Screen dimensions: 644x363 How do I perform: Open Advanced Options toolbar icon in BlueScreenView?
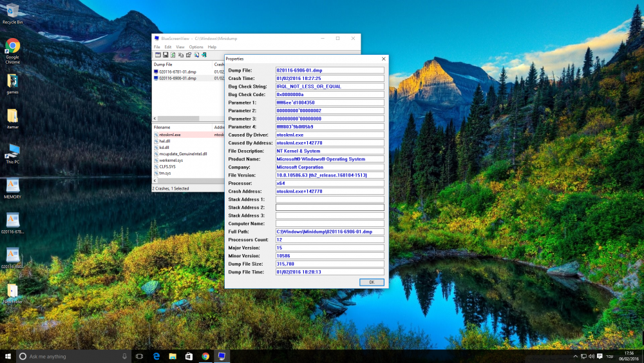158,55
